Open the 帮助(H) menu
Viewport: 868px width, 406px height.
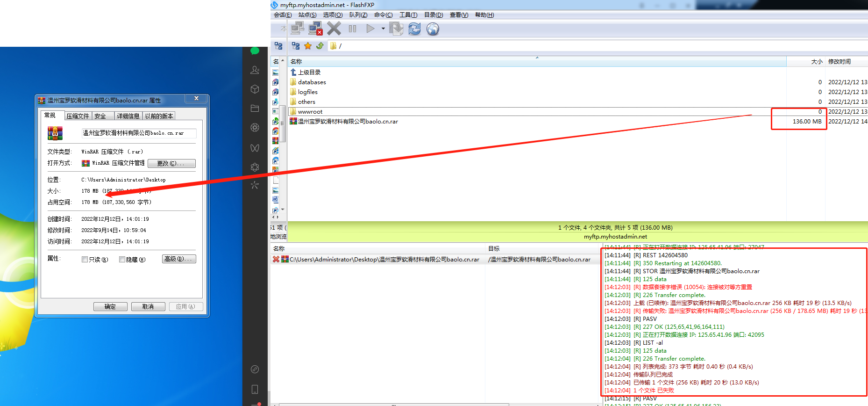484,15
